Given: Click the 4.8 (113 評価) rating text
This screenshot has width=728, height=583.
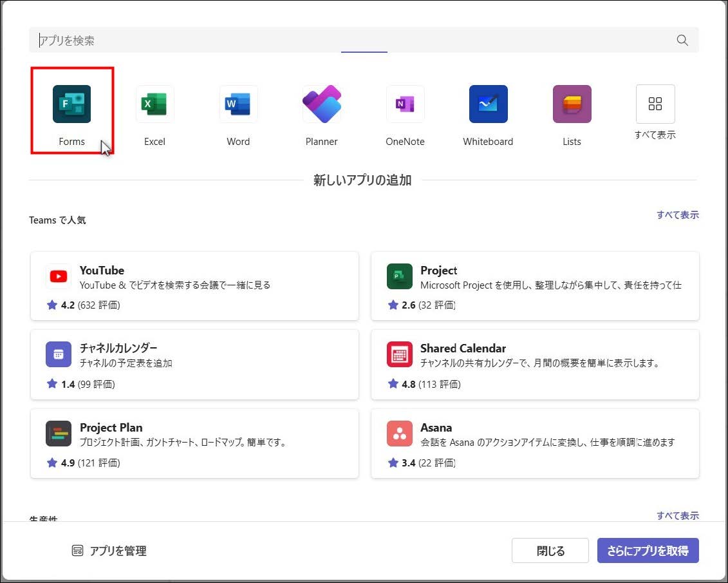Looking at the screenshot, I should pyautogui.click(x=431, y=384).
